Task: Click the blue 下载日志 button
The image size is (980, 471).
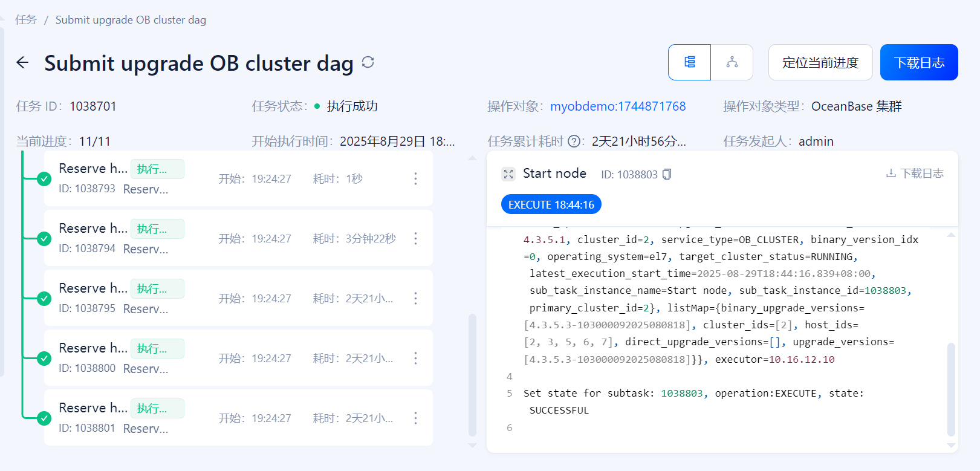Action: 918,62
